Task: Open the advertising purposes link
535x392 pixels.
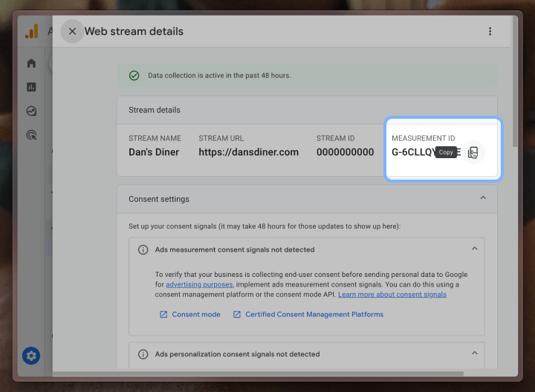Action: [x=199, y=284]
